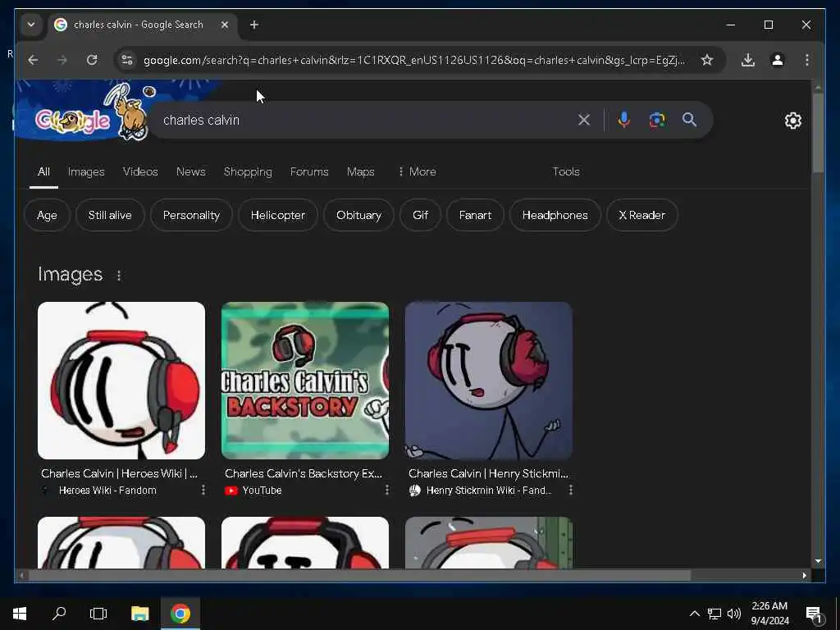
Task: Submit search with magnifying glass icon
Action: pos(689,120)
